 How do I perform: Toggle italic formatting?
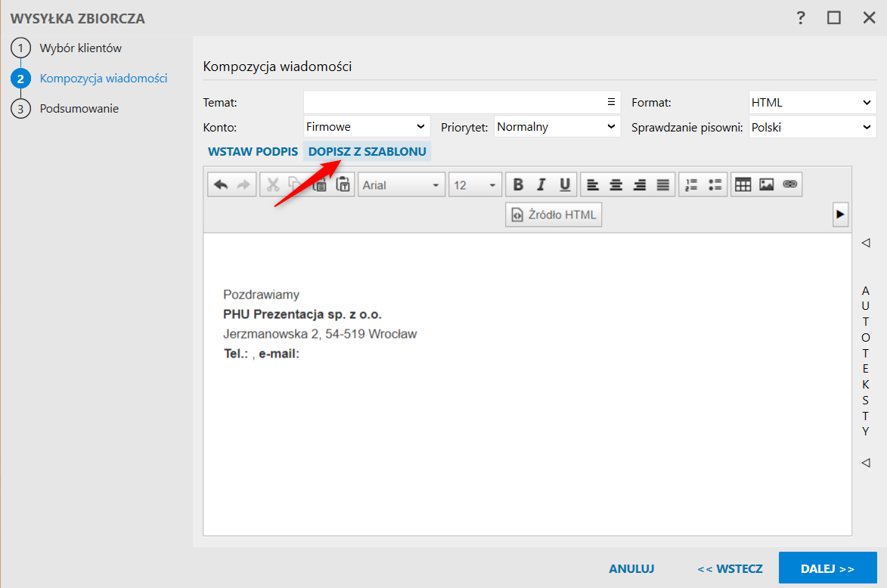(541, 184)
